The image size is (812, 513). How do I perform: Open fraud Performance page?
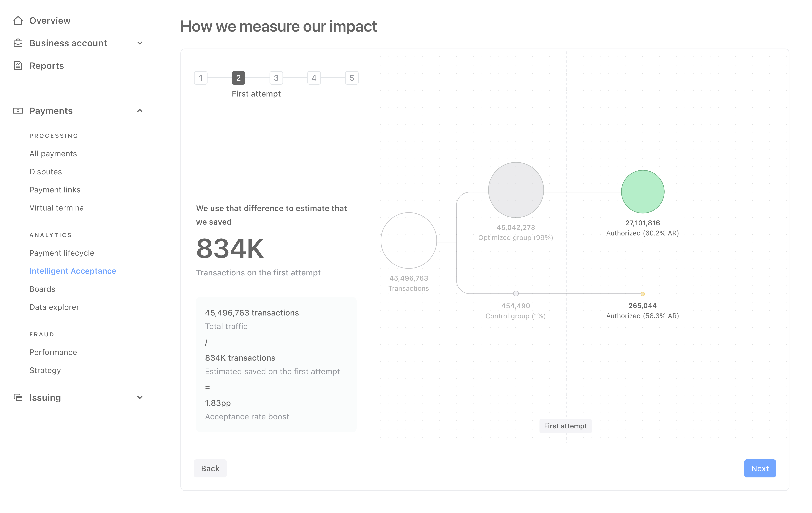53,352
